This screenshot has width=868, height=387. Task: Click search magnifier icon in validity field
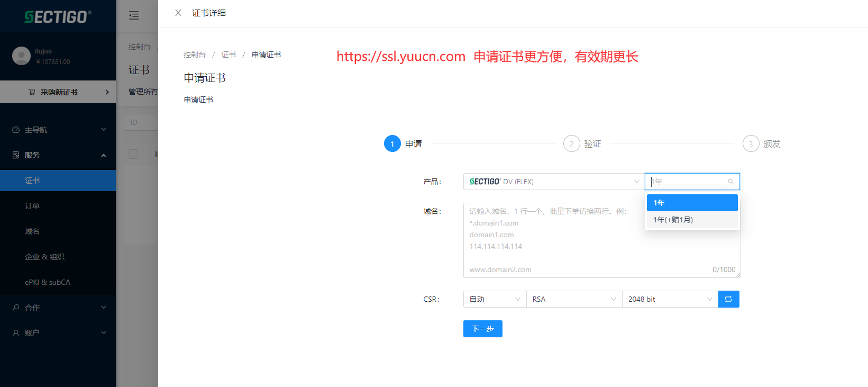point(731,182)
